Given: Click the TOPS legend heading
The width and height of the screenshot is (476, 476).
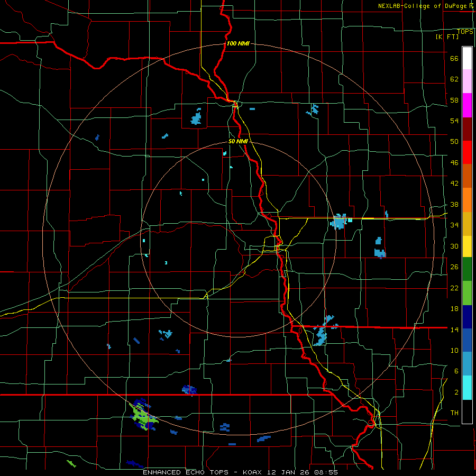Looking at the screenshot, I should coord(465,31).
